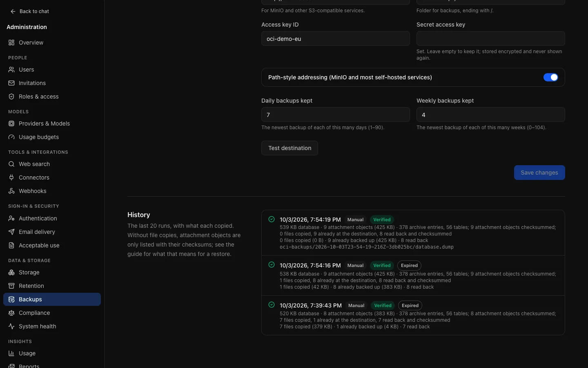Click the Weekly backups kept field
This screenshot has height=368, width=588.
tap(490, 115)
